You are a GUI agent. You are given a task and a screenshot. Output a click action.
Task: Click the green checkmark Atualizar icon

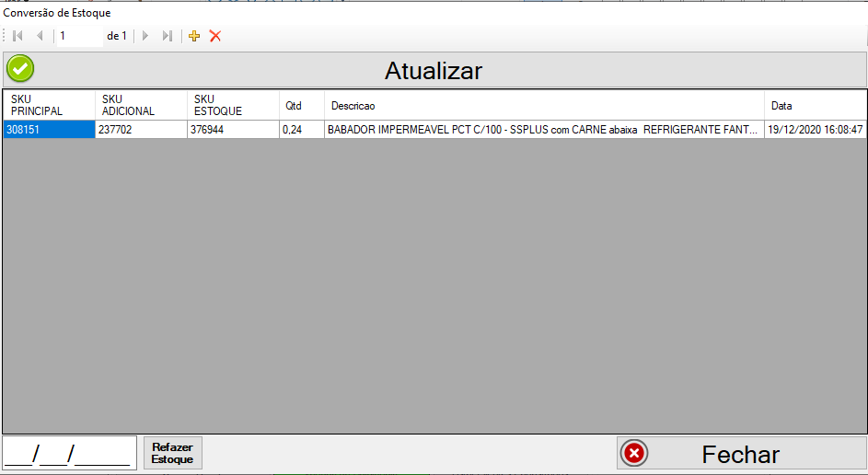(20, 69)
